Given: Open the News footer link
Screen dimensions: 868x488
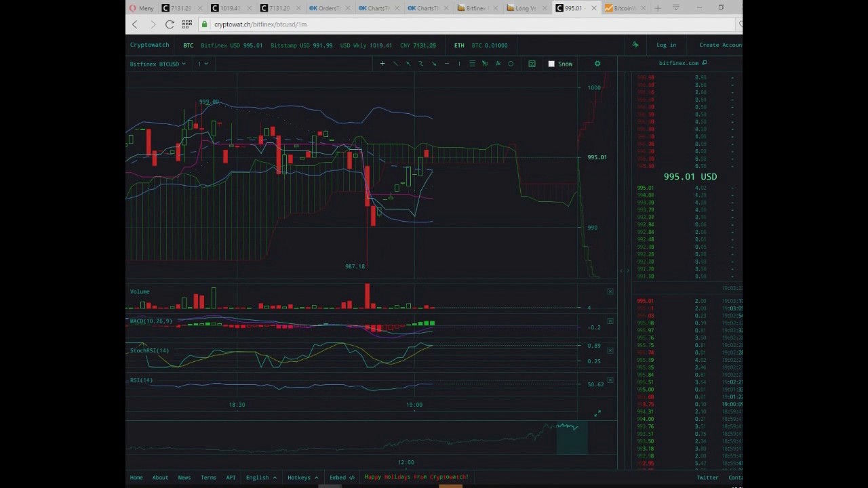Looking at the screenshot, I should (184, 477).
